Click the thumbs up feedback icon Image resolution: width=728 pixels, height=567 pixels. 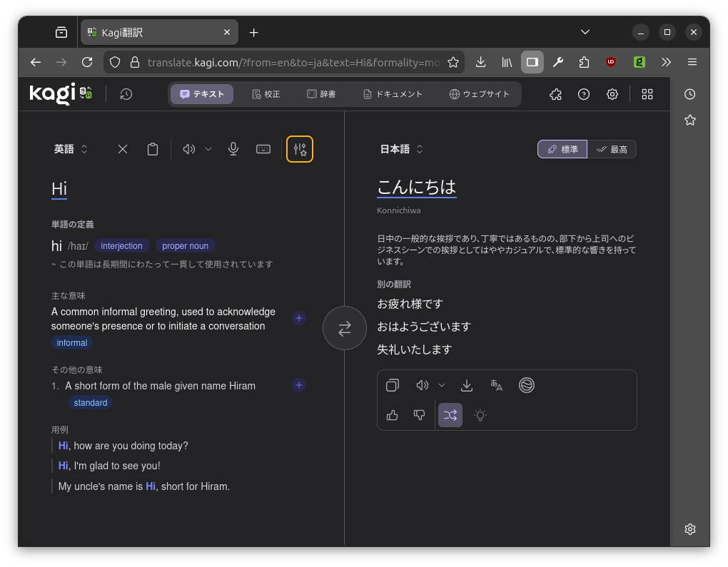pyautogui.click(x=392, y=415)
